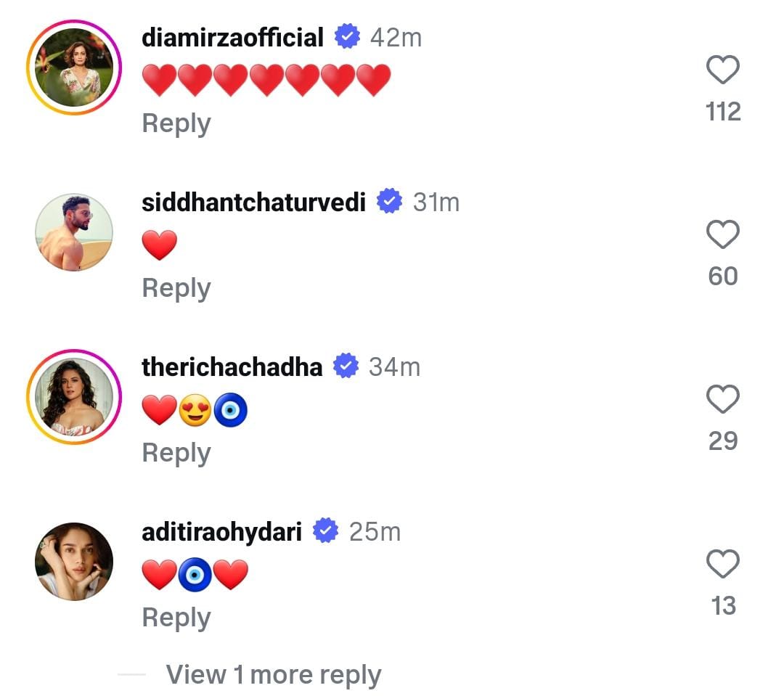Open aditiraohydari's profile picture
This screenshot has height=696, width=784.
tap(74, 562)
